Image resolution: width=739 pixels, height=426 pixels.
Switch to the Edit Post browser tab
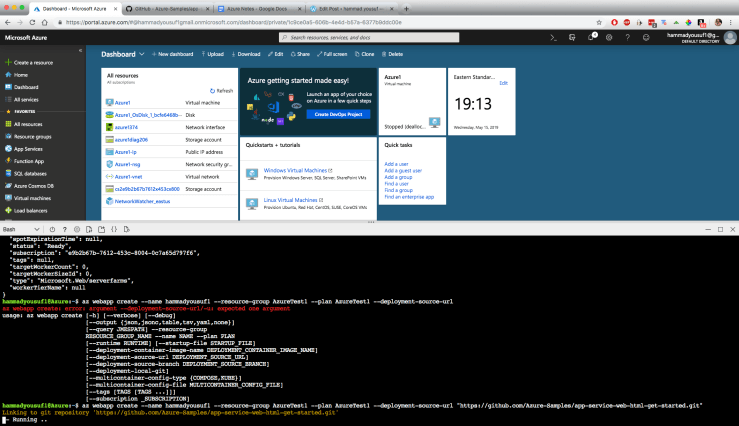click(x=351, y=8)
